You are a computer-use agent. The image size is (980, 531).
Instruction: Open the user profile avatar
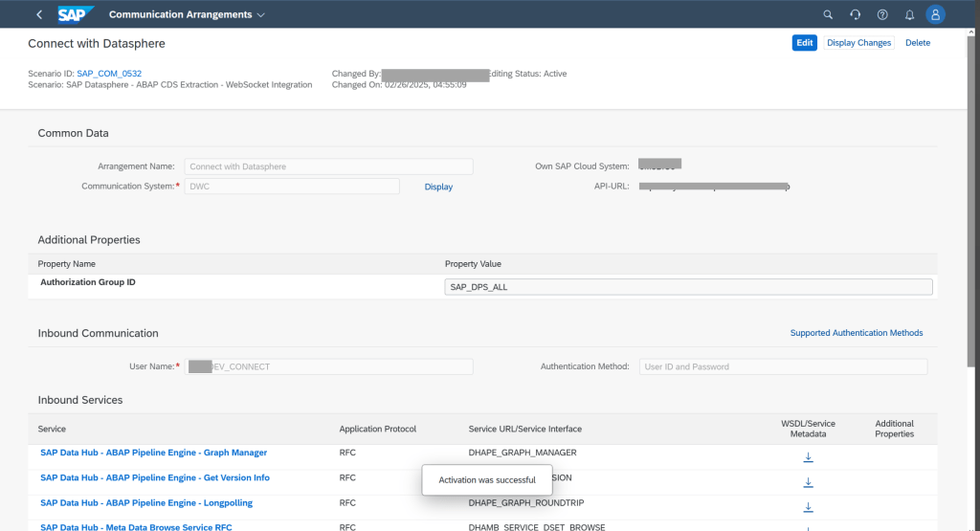[936, 14]
